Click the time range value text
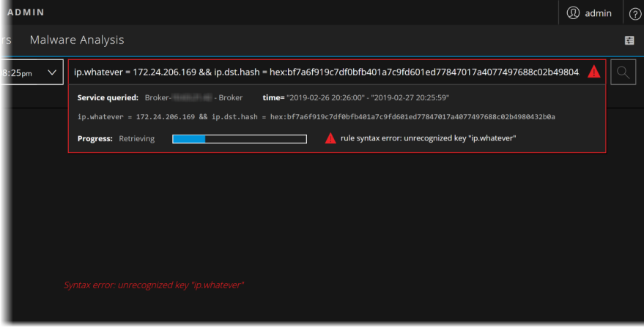The width and height of the screenshot is (644, 327). 368,97
